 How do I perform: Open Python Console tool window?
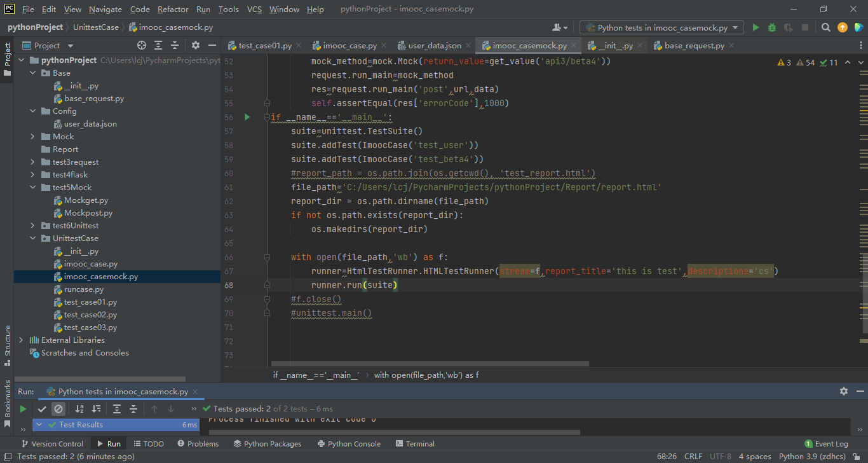pyautogui.click(x=349, y=443)
